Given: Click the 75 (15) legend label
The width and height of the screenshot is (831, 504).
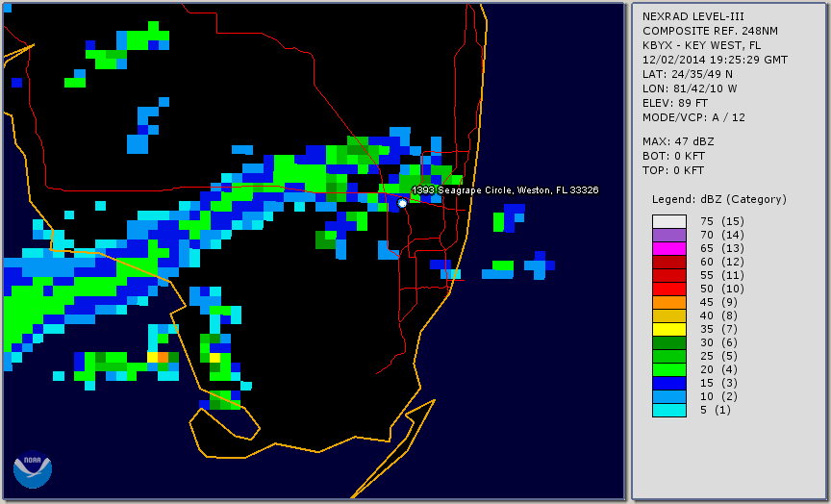Looking at the screenshot, I should [721, 221].
